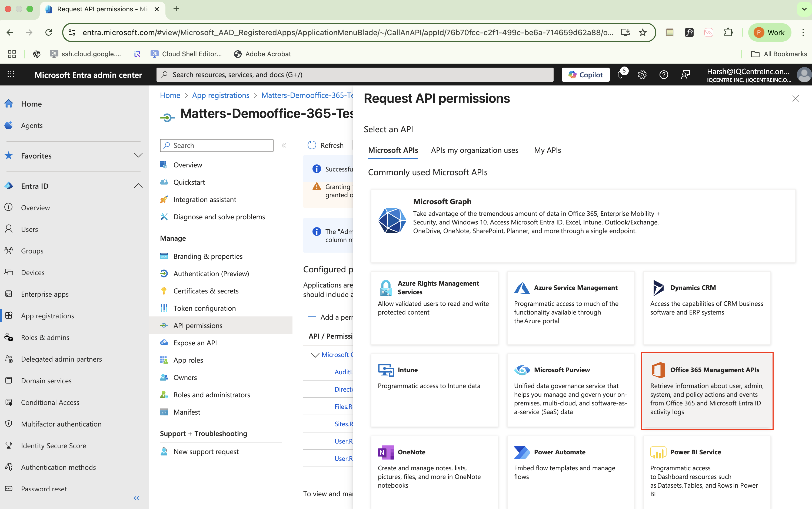The height and width of the screenshot is (509, 812).
Task: Switch to My APIs tab
Action: [547, 150]
